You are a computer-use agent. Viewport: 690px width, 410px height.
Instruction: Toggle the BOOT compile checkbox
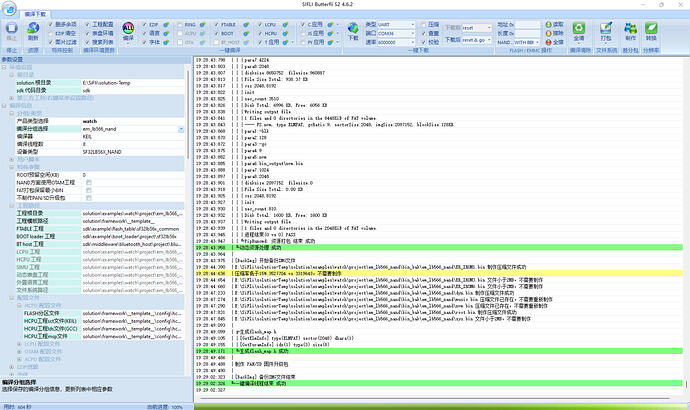217,33
